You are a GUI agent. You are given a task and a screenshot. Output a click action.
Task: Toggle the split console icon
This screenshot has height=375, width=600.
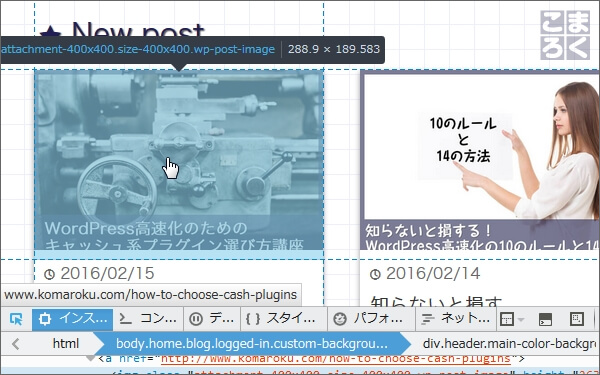point(545,319)
